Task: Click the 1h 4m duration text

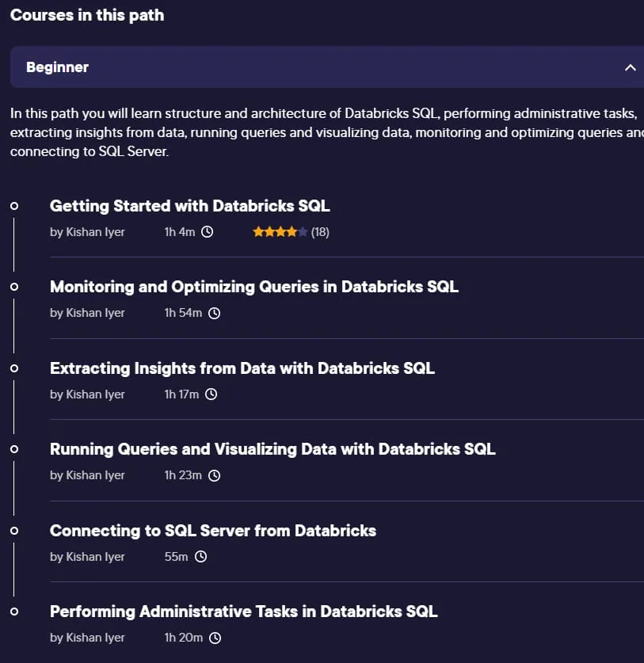Action: pos(180,232)
